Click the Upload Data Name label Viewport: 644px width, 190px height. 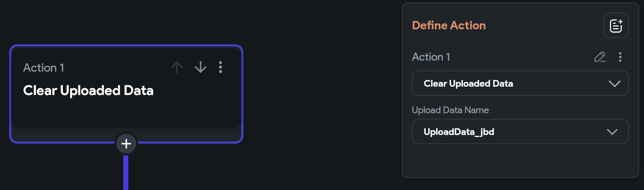click(x=450, y=110)
